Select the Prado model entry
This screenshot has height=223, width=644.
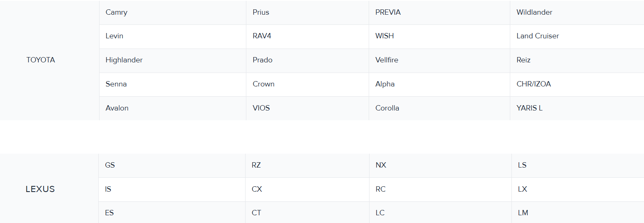pos(262,60)
